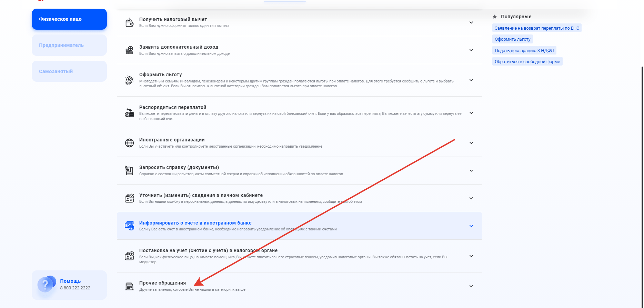This screenshot has height=308, width=644.
Task: Open Подать декларацию 3-НДФЛ link
Action: (x=524, y=50)
